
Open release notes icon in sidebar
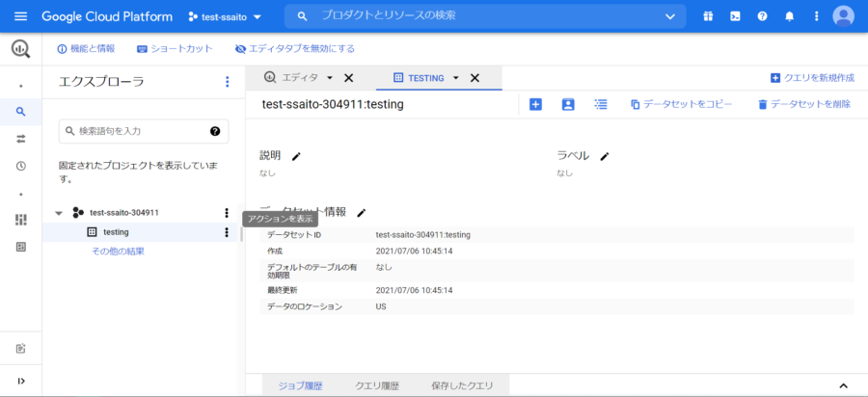[x=21, y=349]
